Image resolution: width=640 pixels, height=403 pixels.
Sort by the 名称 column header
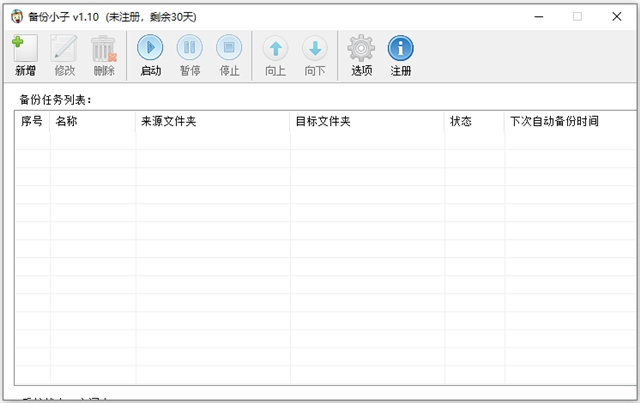coord(93,121)
